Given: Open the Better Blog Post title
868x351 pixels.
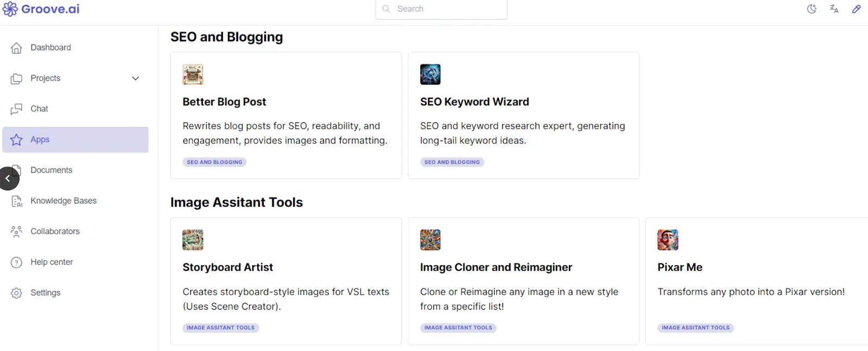Looking at the screenshot, I should coord(224,102).
